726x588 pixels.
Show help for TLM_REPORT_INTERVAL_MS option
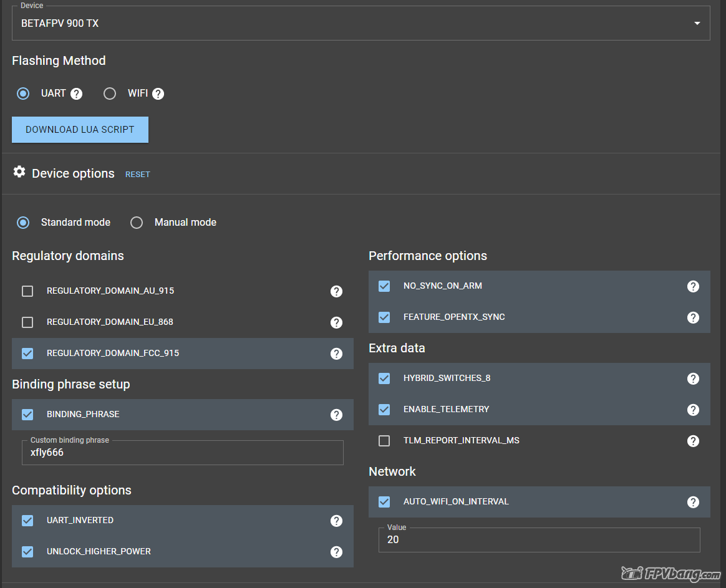[x=693, y=441]
